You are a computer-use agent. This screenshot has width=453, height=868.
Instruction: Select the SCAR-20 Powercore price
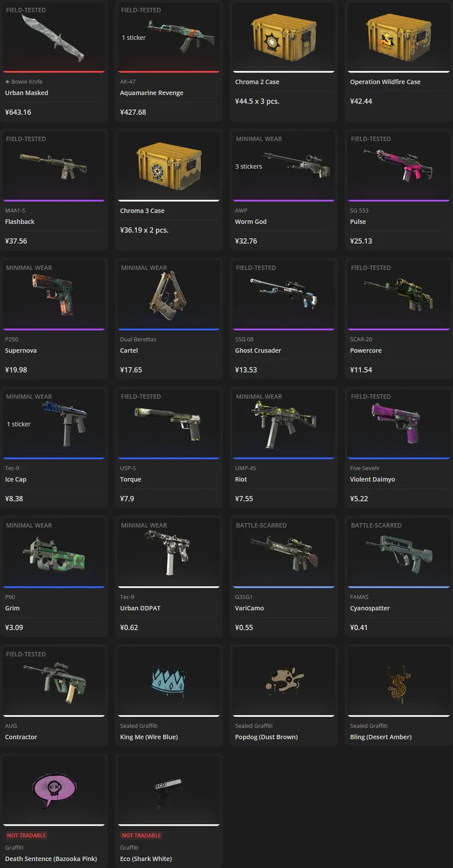pyautogui.click(x=361, y=370)
